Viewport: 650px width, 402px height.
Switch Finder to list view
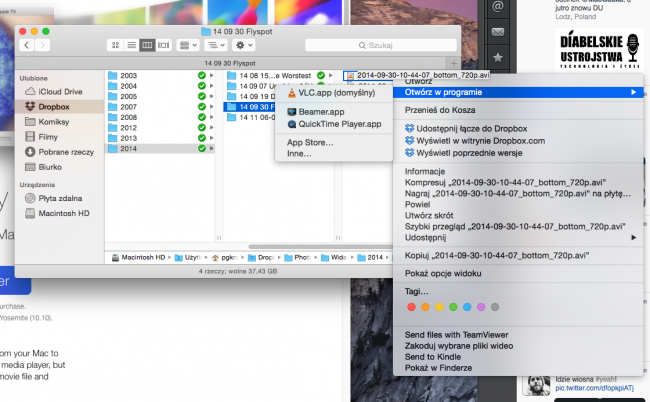pos(131,45)
